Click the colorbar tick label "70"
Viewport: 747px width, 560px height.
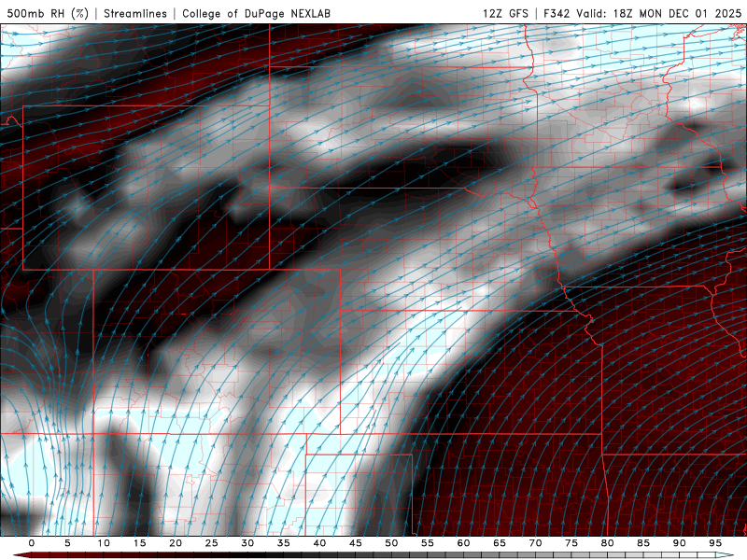click(x=535, y=543)
